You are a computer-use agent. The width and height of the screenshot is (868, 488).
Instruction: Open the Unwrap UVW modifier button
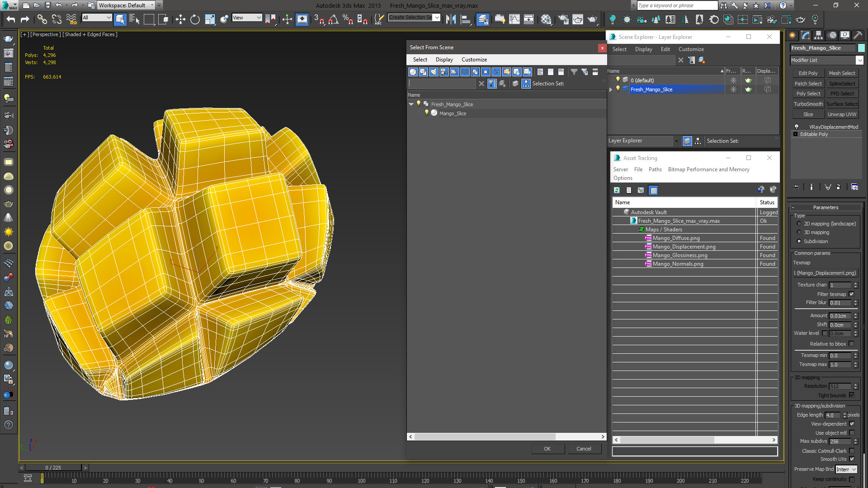coord(842,114)
